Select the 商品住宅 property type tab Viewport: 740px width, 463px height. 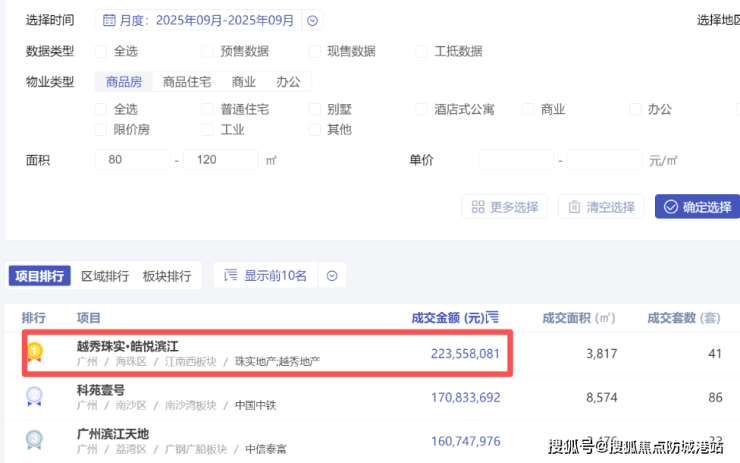pos(187,82)
